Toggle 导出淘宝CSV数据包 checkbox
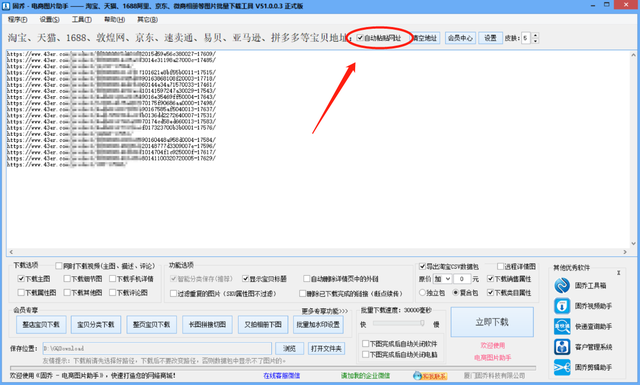 coord(422,267)
